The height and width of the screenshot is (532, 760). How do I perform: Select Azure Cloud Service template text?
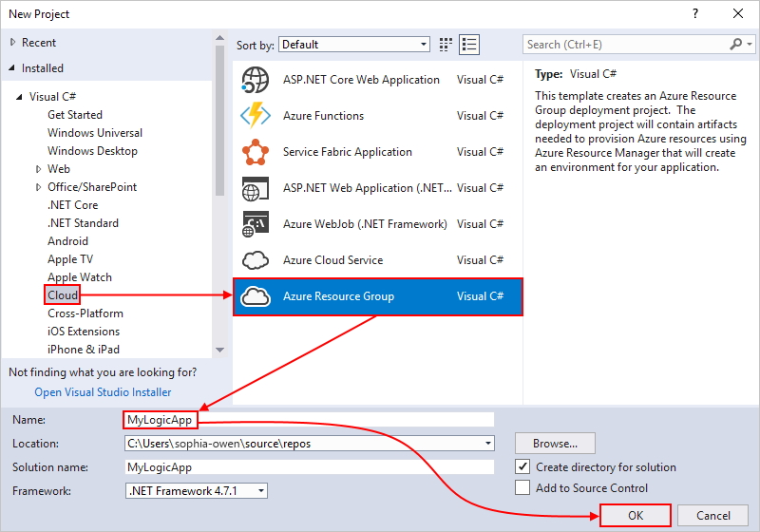point(333,260)
